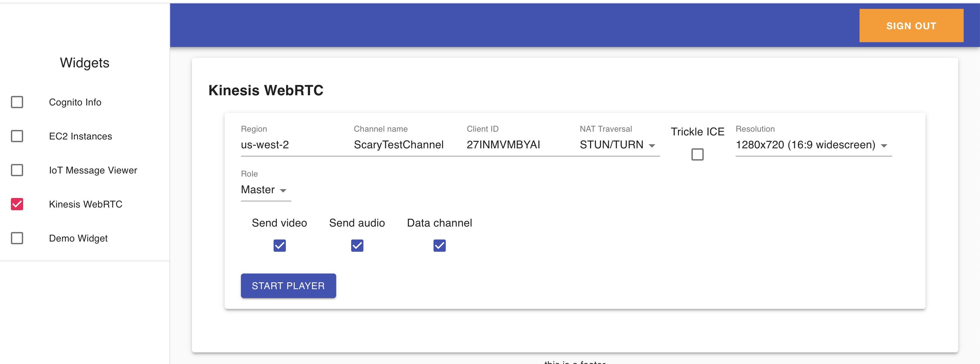Click the Kinesis WebRTC sidebar label
The width and height of the screenshot is (980, 364).
(86, 204)
